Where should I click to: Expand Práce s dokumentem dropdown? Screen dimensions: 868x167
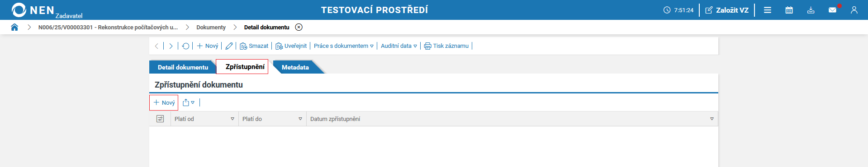click(344, 46)
